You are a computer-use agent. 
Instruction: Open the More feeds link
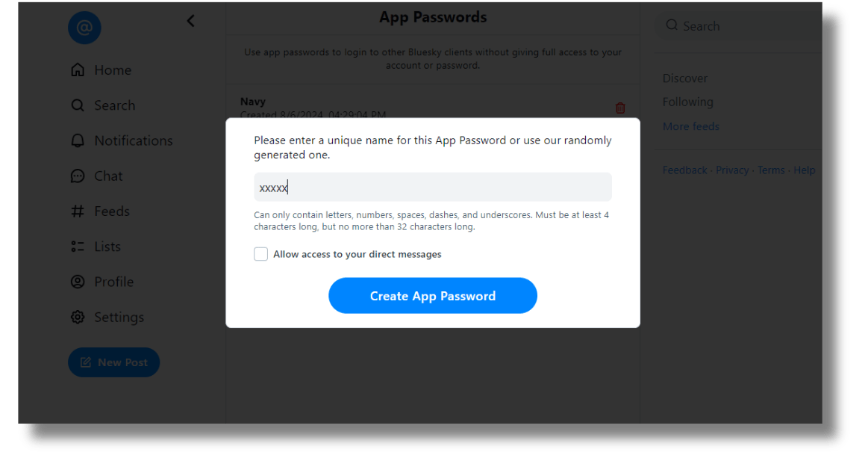pyautogui.click(x=690, y=126)
